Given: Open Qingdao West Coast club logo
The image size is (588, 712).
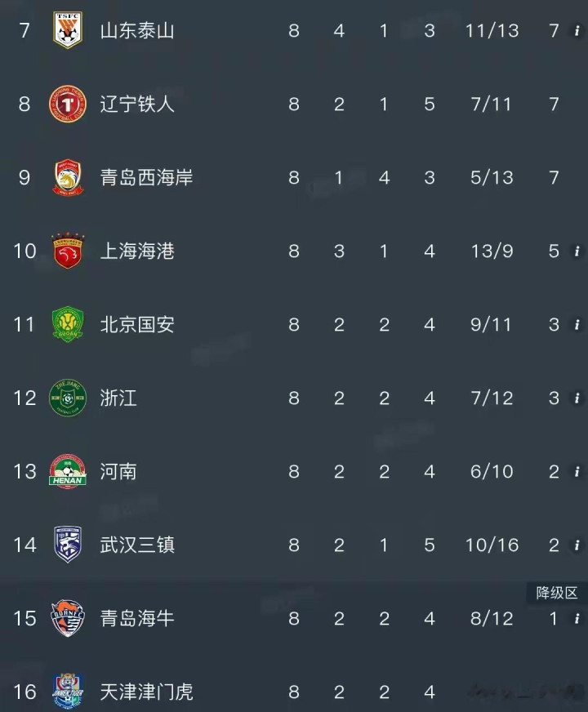Looking at the screenshot, I should (x=68, y=178).
